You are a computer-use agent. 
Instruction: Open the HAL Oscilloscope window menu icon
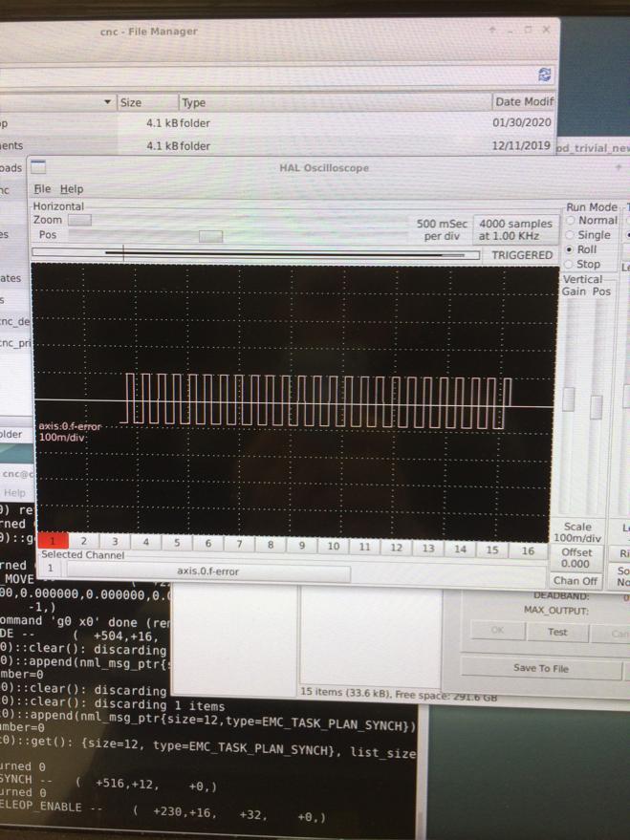click(38, 168)
